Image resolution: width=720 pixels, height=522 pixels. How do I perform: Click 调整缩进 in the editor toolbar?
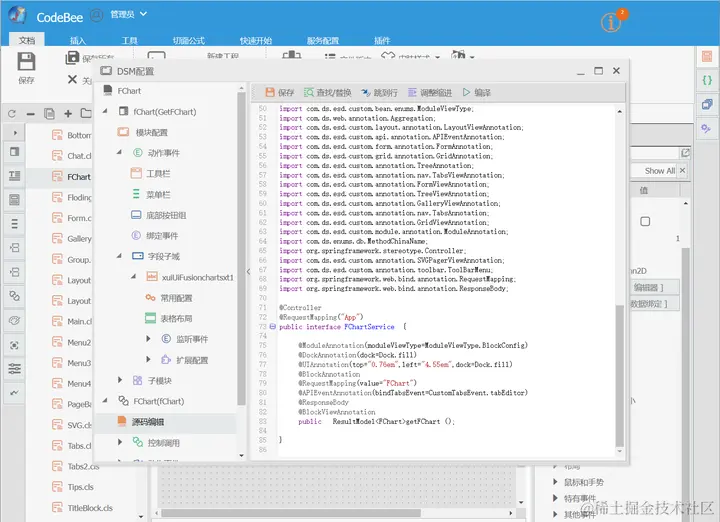430,93
